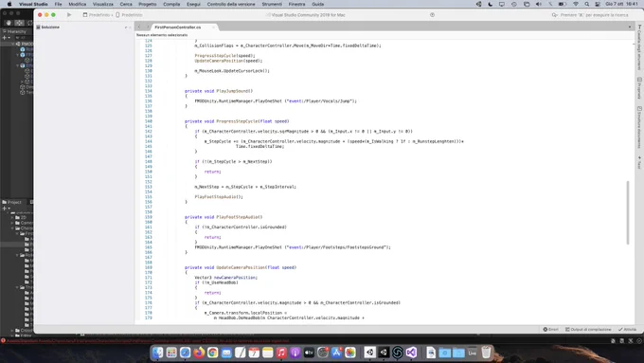The width and height of the screenshot is (644, 363).
Task: Open the File menu
Action: pos(59,4)
